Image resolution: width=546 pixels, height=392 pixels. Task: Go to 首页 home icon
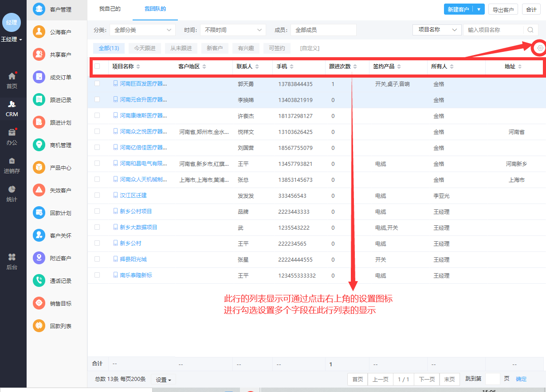pos(12,76)
